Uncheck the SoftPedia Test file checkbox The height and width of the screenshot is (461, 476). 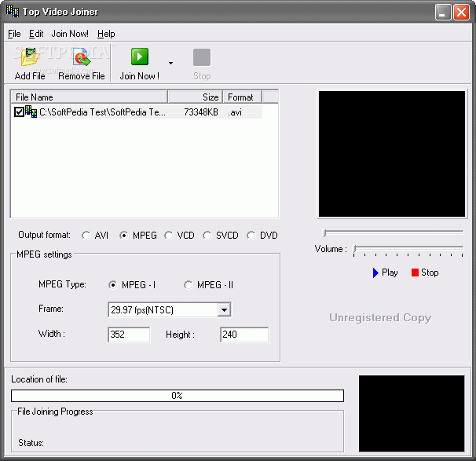19,112
